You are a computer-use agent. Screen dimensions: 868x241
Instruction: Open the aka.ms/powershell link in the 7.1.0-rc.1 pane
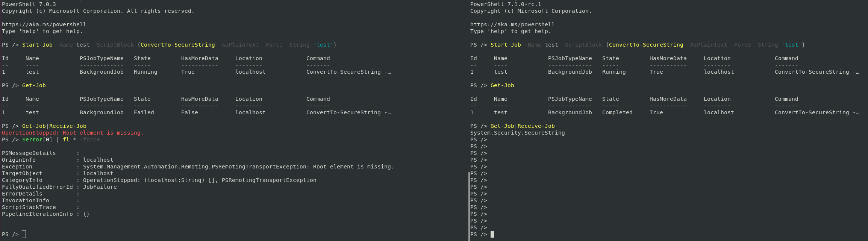pyautogui.click(x=512, y=24)
